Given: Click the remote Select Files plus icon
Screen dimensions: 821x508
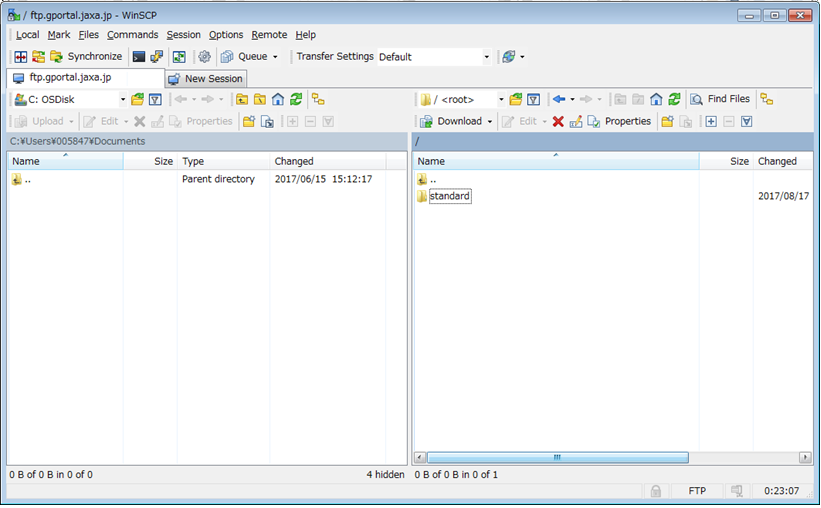Looking at the screenshot, I should click(711, 122).
